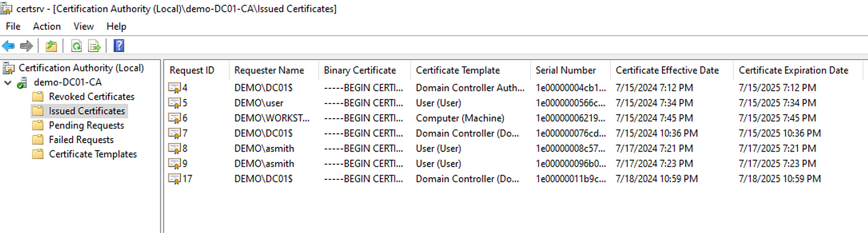Click serial number 1e00000011b9c...
The image size is (868, 233).
(x=571, y=179)
